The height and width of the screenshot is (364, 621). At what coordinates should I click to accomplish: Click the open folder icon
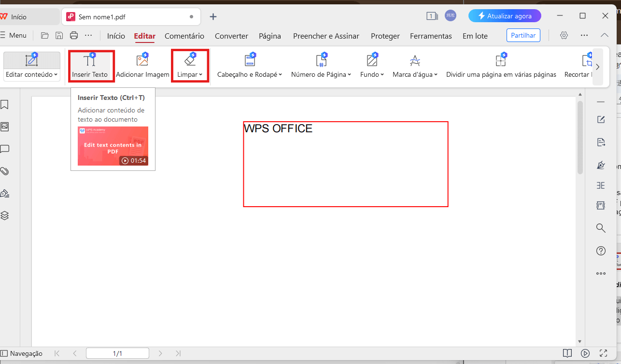[45, 35]
